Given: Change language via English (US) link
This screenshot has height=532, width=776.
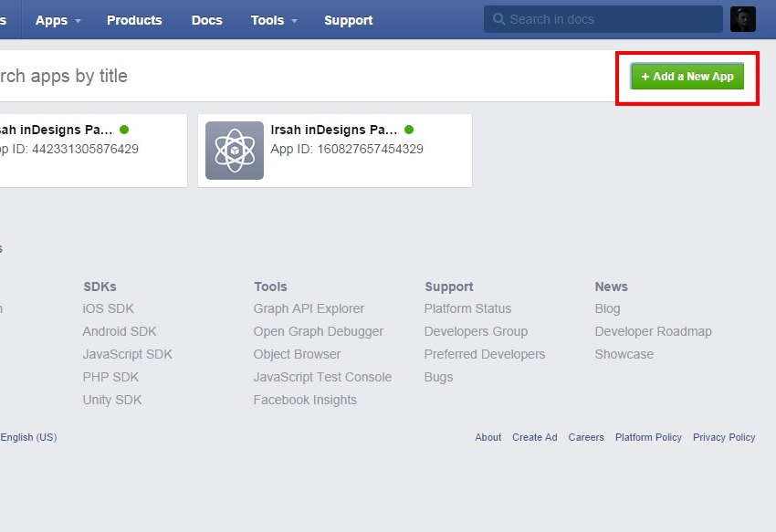Looking at the screenshot, I should (28, 437).
